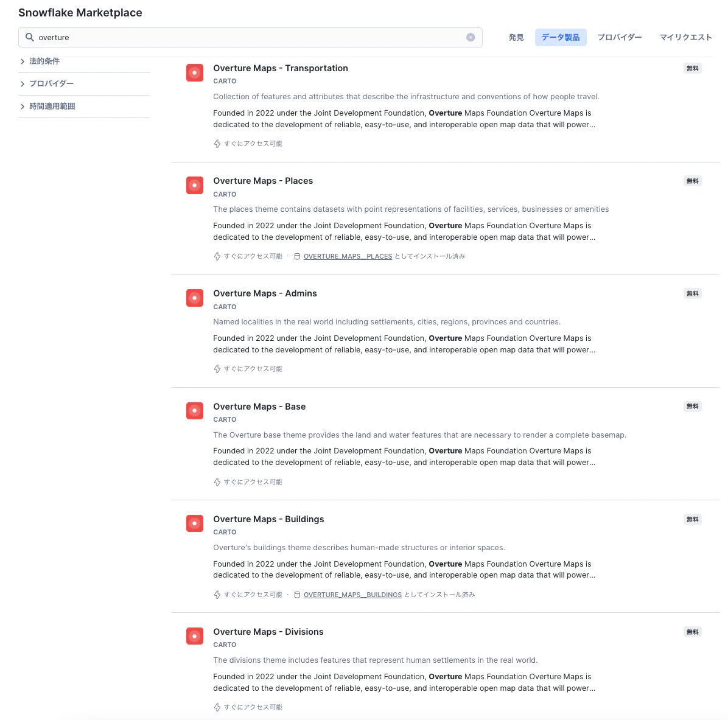
Task: Open OVERTURE_MAPS__BUILDINGS installed database link
Action: 352,595
